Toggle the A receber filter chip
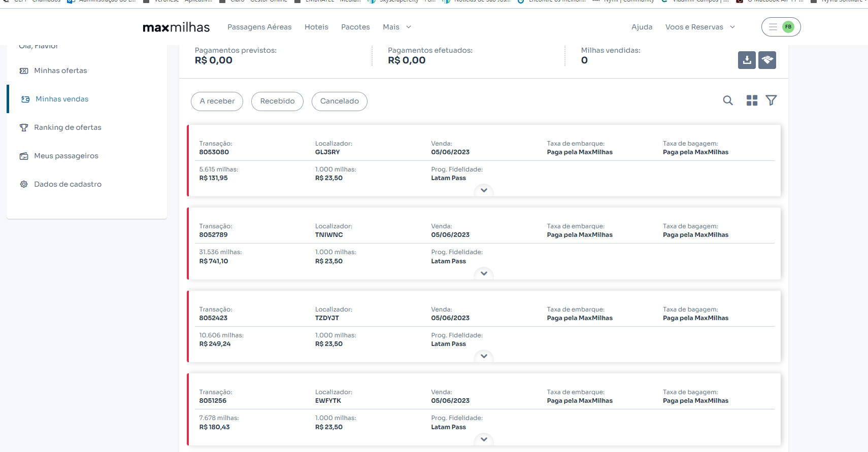Viewport: 868px width, 452px height. (217, 101)
